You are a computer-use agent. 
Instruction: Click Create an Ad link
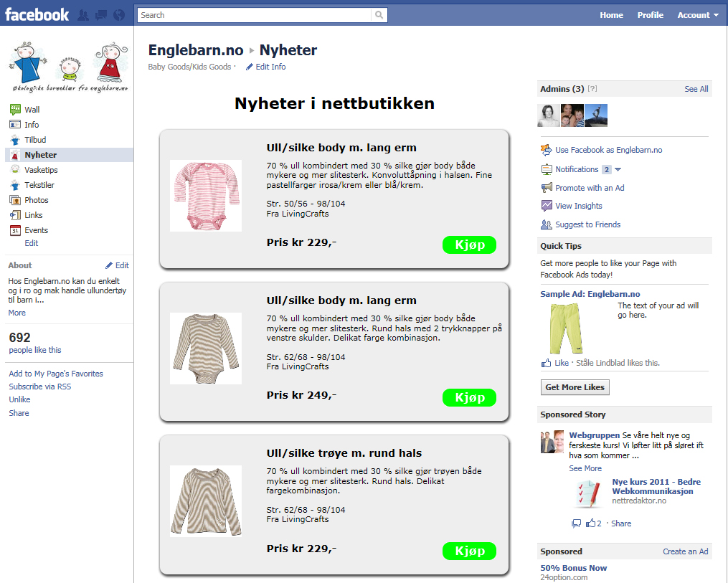pos(685,551)
